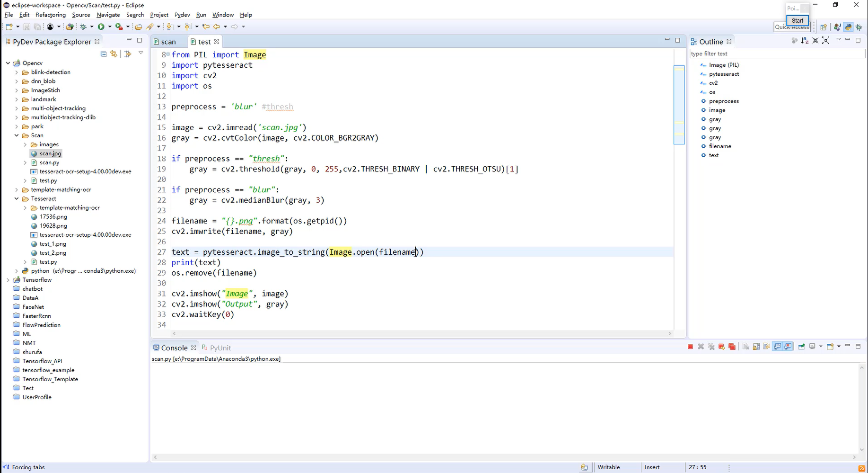Expand the images folder under Scan
Viewport: 868px width, 473px height.
(x=25, y=144)
